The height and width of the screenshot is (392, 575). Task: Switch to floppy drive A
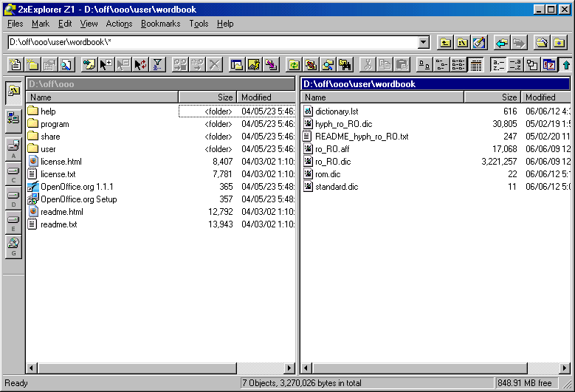point(13,149)
